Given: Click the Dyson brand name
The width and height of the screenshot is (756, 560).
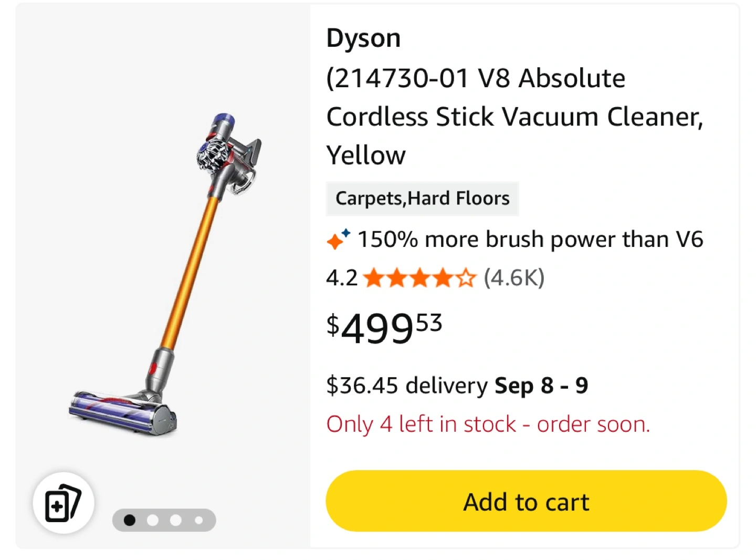Looking at the screenshot, I should tap(363, 38).
